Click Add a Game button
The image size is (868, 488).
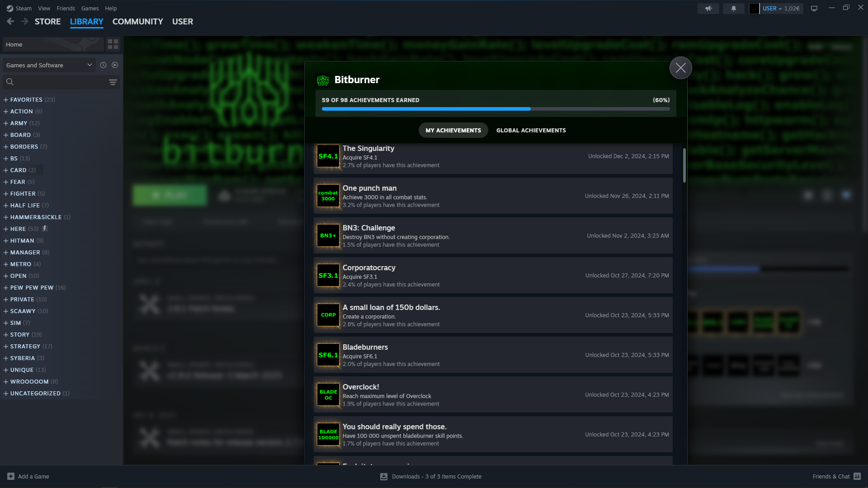(28, 476)
